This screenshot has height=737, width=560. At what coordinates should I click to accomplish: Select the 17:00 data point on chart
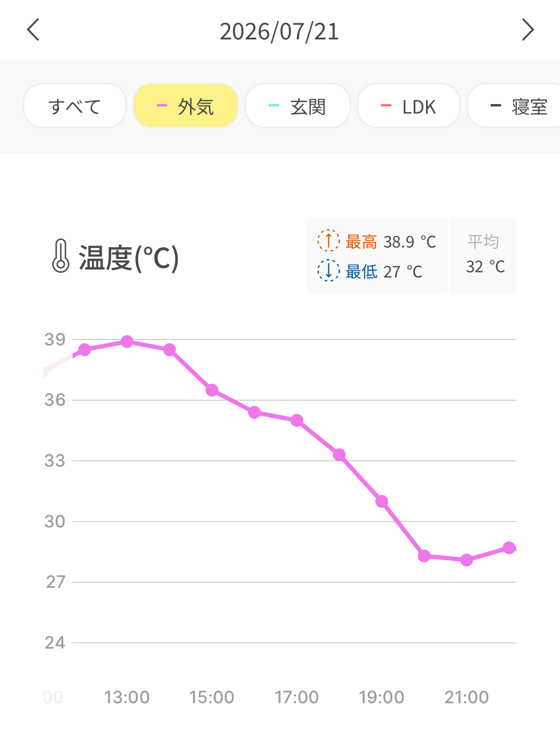pos(297,421)
